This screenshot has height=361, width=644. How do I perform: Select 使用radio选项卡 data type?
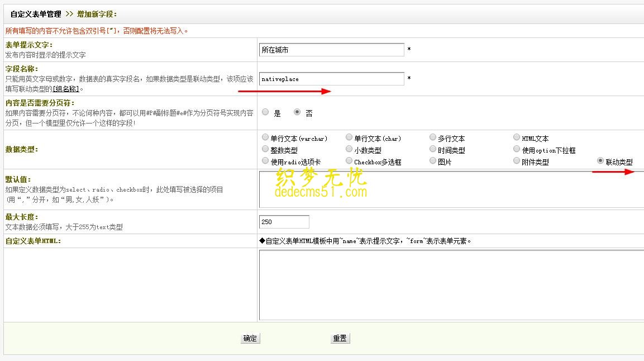(x=265, y=160)
